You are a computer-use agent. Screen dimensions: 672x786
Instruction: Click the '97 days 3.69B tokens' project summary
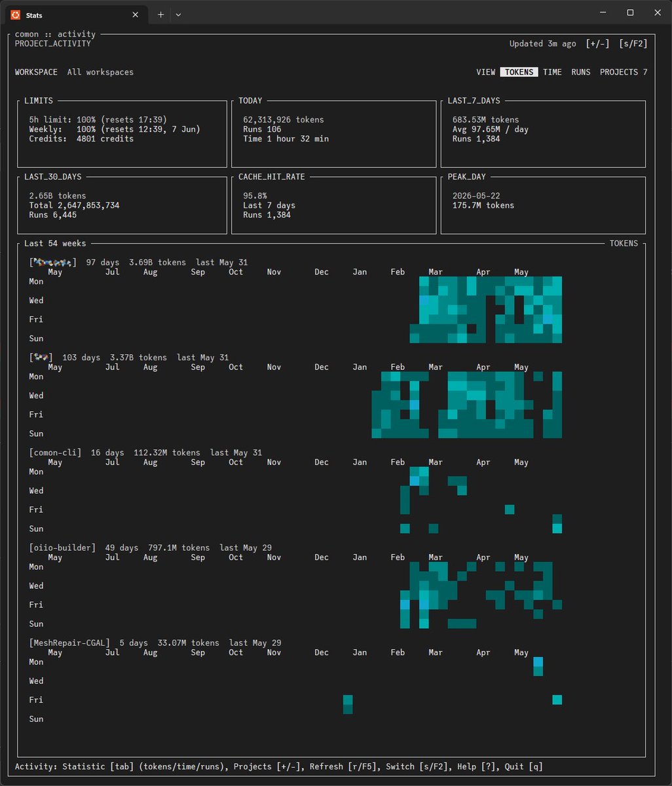point(136,262)
